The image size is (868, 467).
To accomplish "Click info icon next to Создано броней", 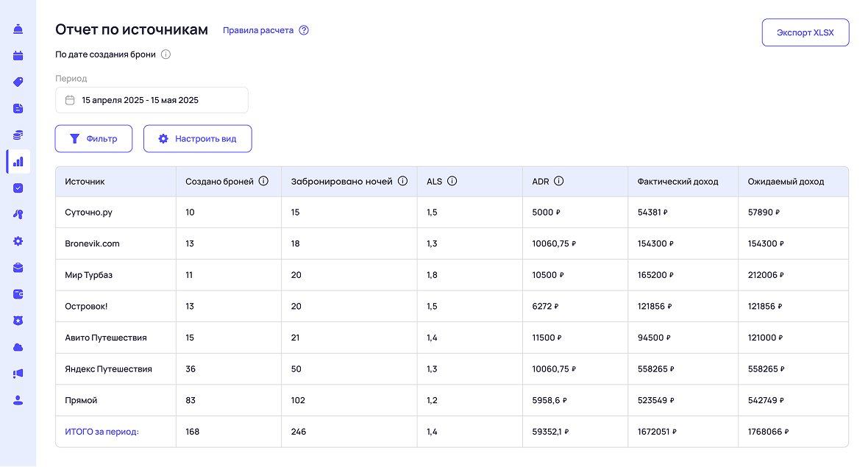I will tap(263, 181).
